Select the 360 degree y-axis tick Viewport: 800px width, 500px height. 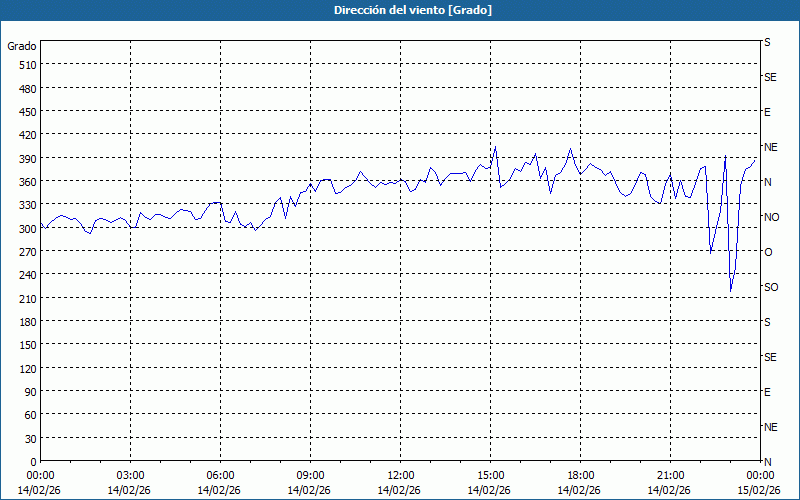click(27, 181)
